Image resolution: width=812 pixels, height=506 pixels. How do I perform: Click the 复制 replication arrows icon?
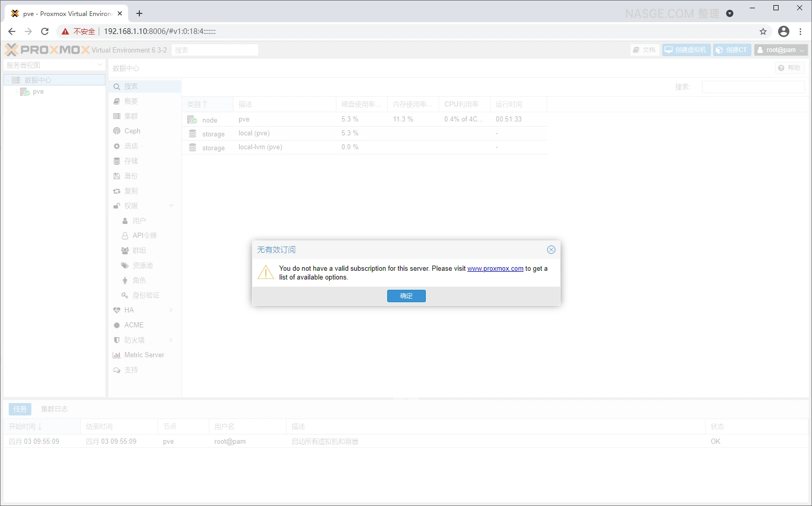pos(117,191)
